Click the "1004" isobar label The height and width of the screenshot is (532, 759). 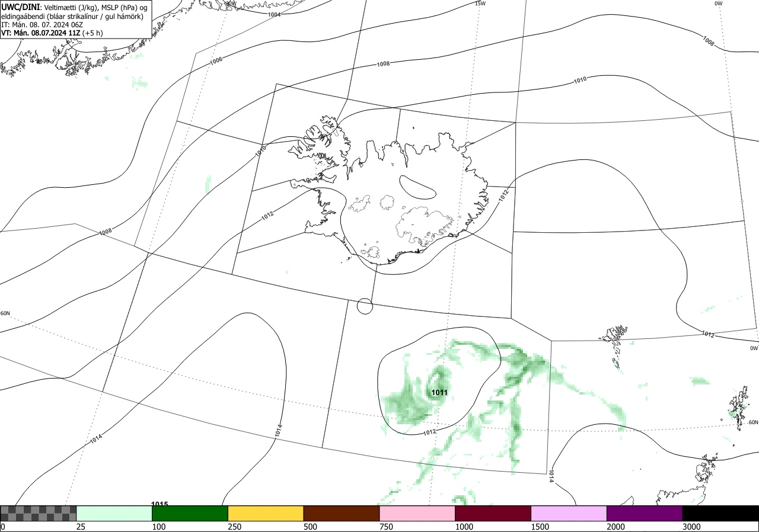tap(275, 14)
